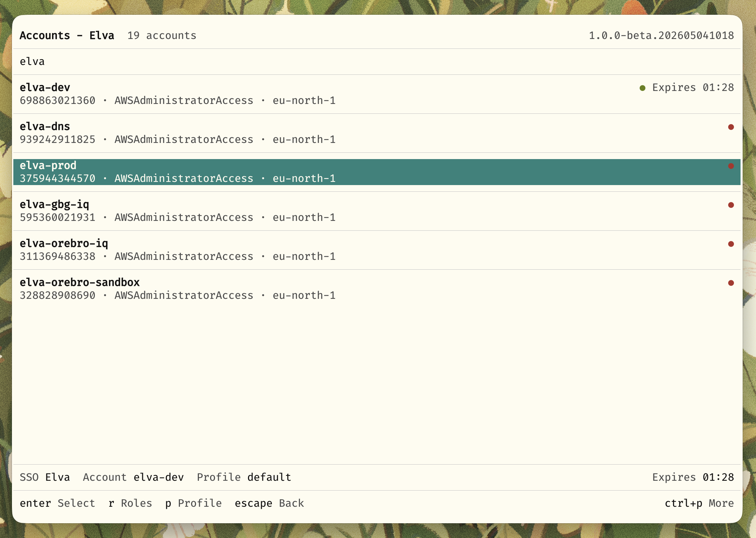Select the elva-gbg-iq account name
The width and height of the screenshot is (756, 538).
click(54, 204)
